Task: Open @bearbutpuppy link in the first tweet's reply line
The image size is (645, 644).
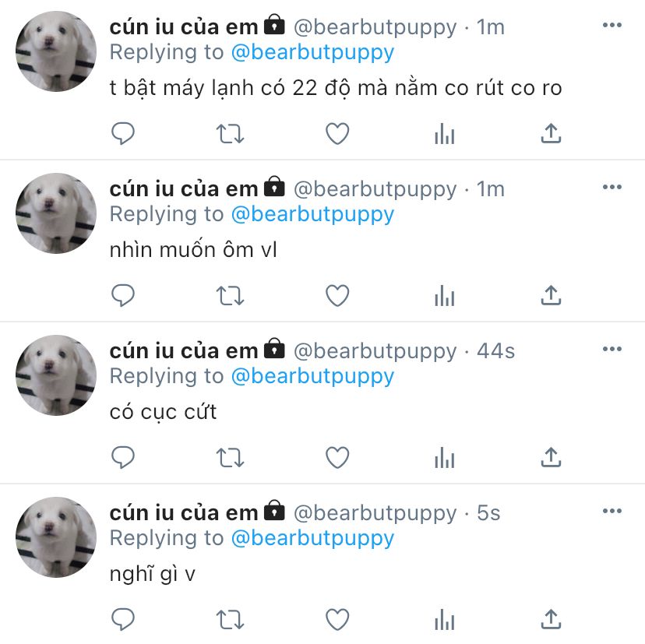Action: tap(312, 53)
